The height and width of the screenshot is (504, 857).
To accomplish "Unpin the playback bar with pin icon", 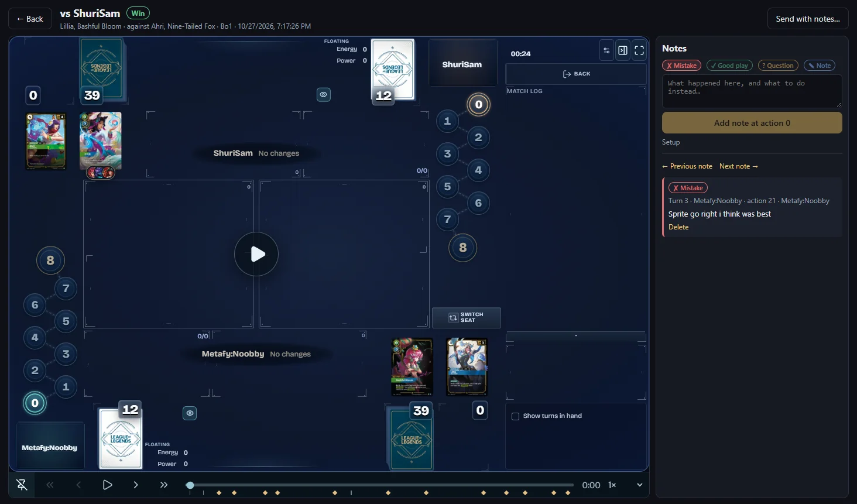I will 22,485.
